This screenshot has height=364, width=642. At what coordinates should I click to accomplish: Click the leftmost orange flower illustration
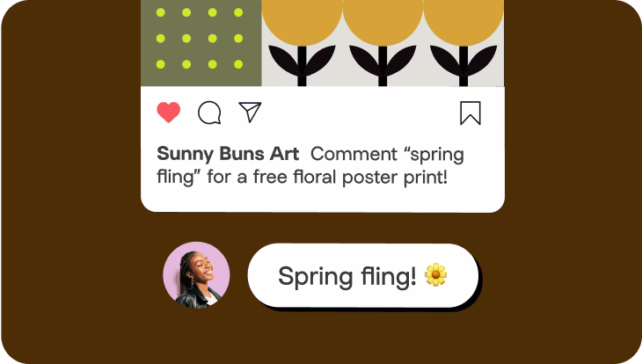coord(302,41)
